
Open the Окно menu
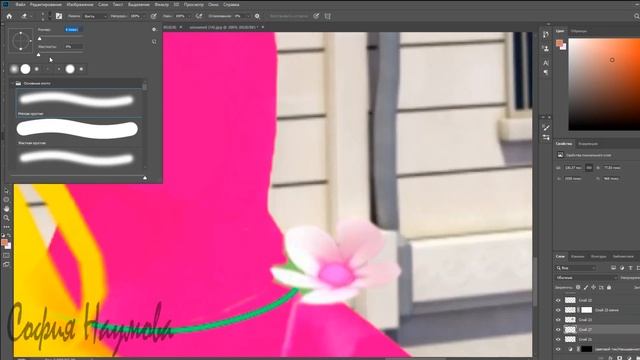point(213,4)
